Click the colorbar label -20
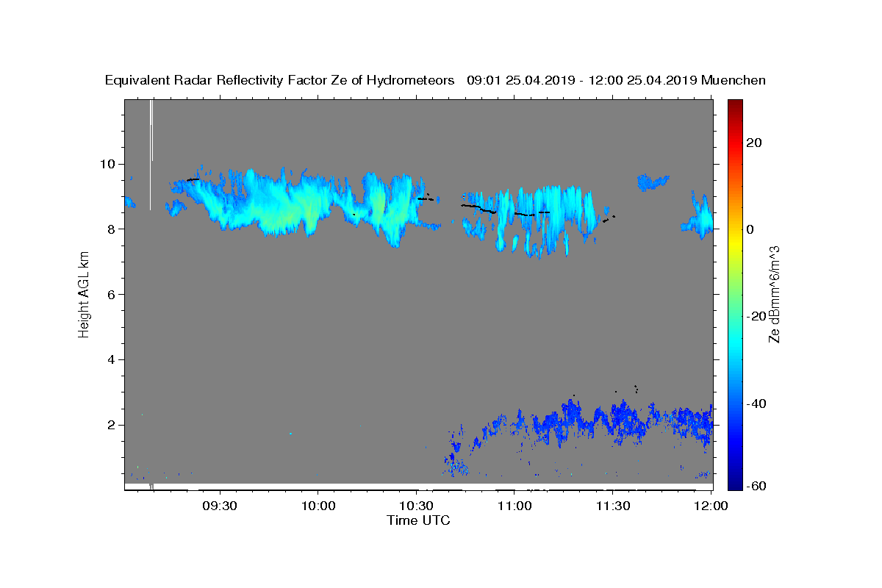This screenshot has height=588, width=882. (756, 316)
